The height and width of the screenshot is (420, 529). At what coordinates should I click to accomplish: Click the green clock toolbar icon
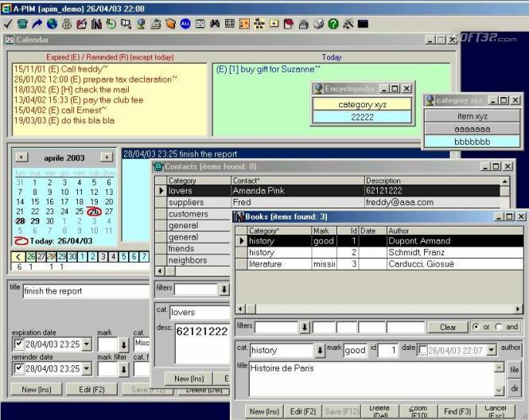click(x=111, y=24)
